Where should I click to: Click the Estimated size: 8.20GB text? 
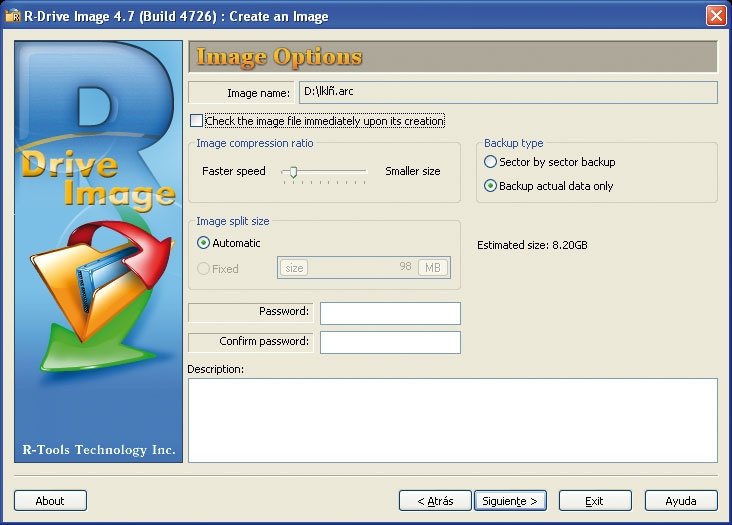tap(532, 245)
